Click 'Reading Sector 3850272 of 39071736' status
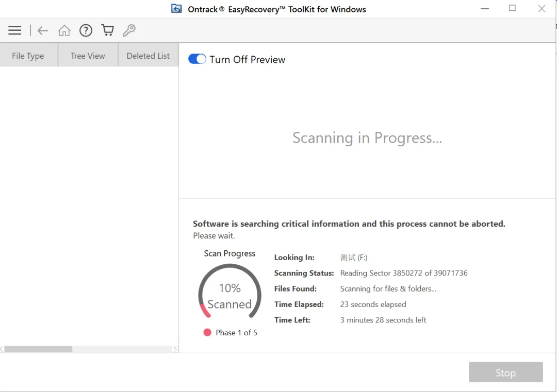 [x=403, y=273]
